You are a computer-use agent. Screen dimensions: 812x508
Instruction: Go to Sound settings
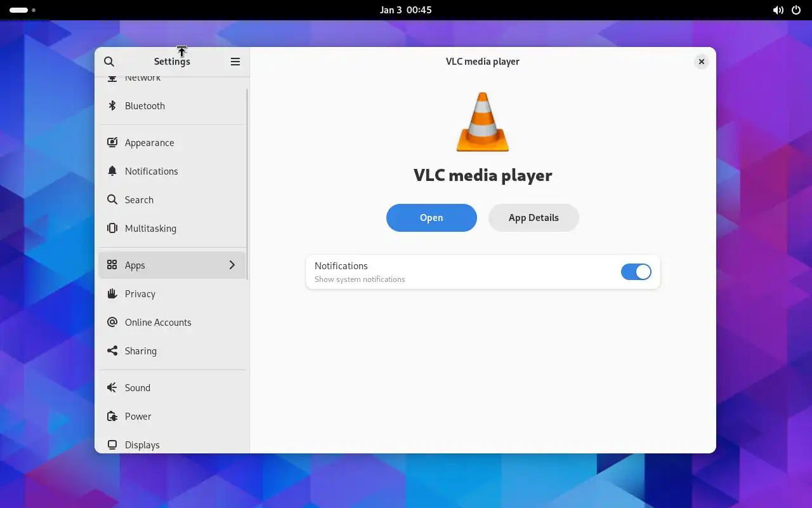[172, 388]
